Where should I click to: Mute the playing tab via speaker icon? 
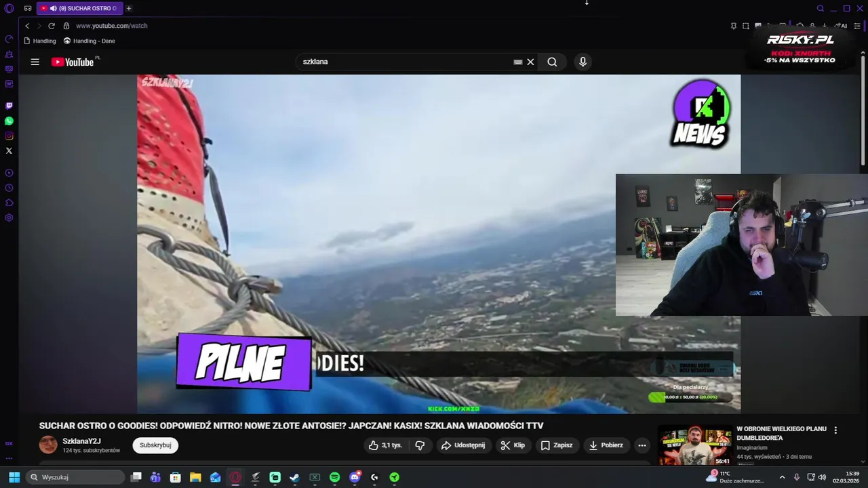(x=53, y=8)
